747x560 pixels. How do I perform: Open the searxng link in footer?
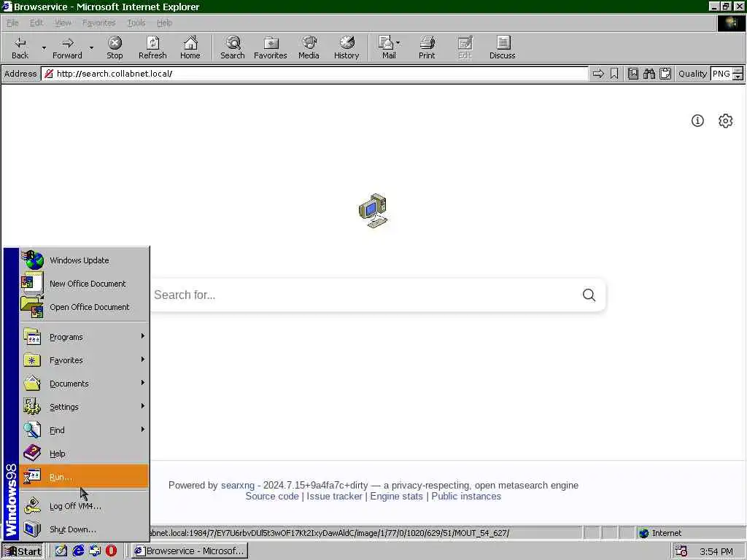238,485
